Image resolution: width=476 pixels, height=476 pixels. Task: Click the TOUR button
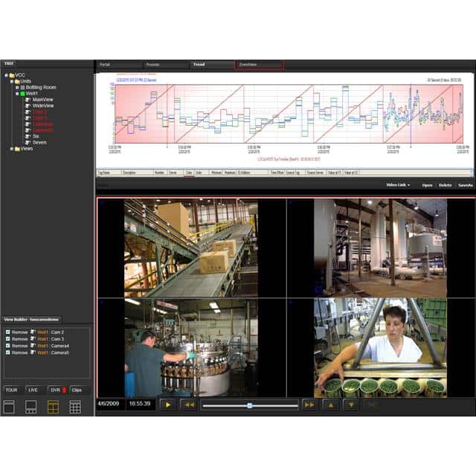pyautogui.click(x=10, y=389)
